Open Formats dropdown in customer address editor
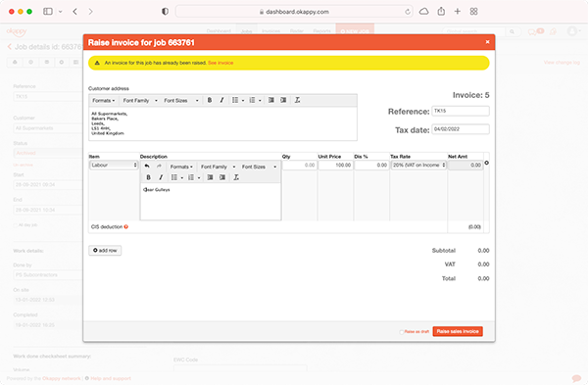This screenshot has height=385, width=588. coord(104,101)
